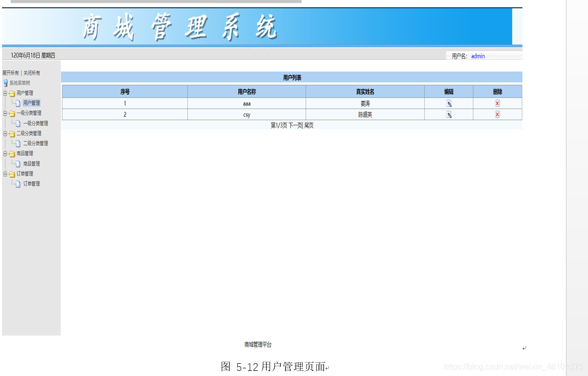Click the 第1/3页 page indicator

coord(279,125)
